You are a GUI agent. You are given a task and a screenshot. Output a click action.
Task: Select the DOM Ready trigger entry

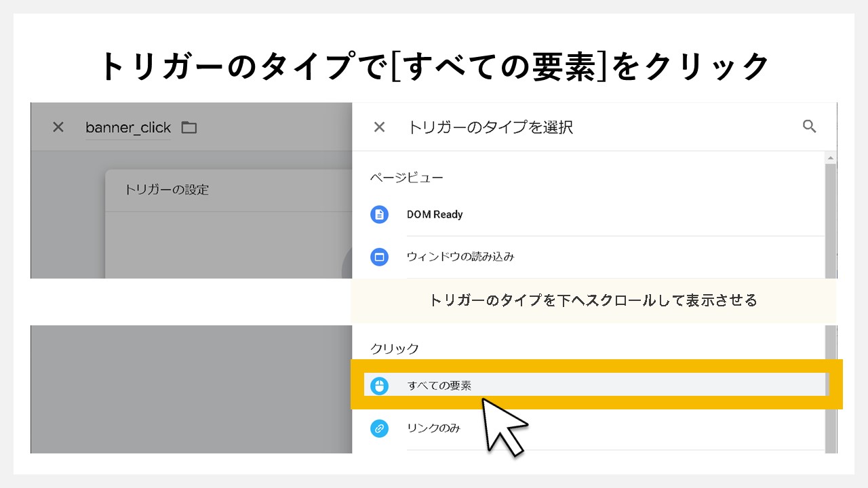point(435,214)
